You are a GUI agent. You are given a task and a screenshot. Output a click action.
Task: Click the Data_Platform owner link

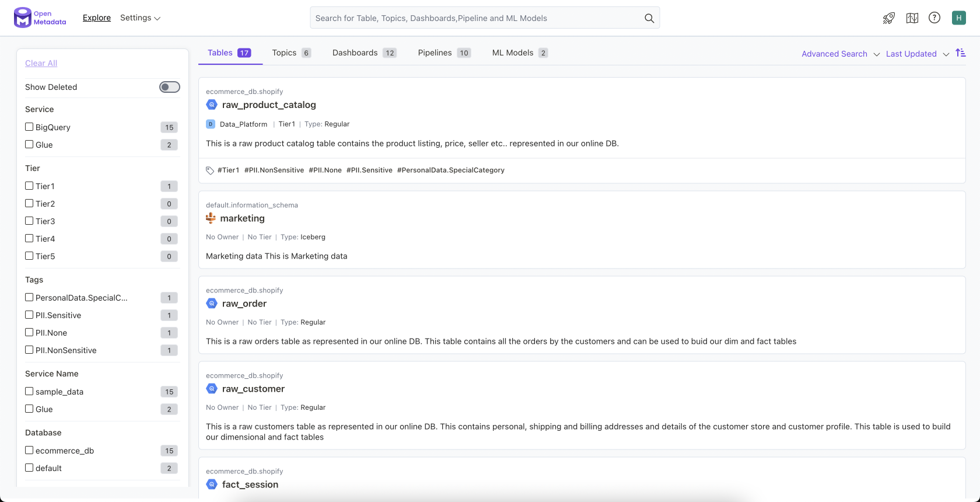(x=243, y=124)
